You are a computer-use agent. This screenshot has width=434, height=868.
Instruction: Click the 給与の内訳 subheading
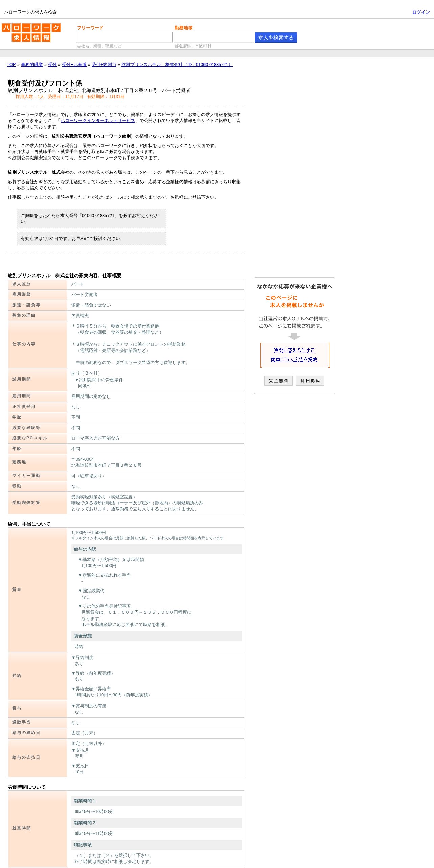coord(156,549)
